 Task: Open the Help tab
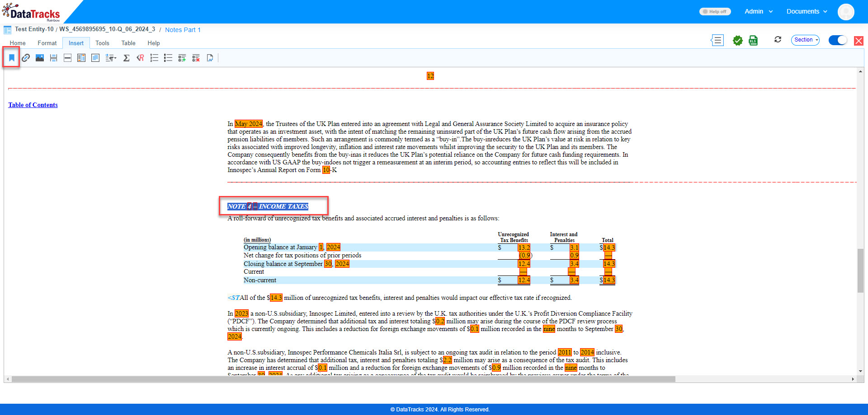pos(154,43)
